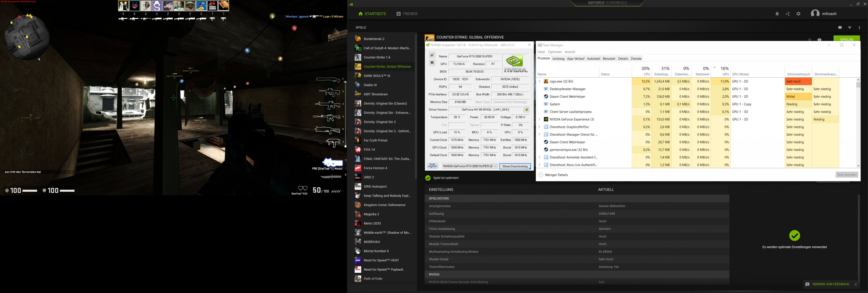Open GeForce Experience notifications bell

[777, 14]
